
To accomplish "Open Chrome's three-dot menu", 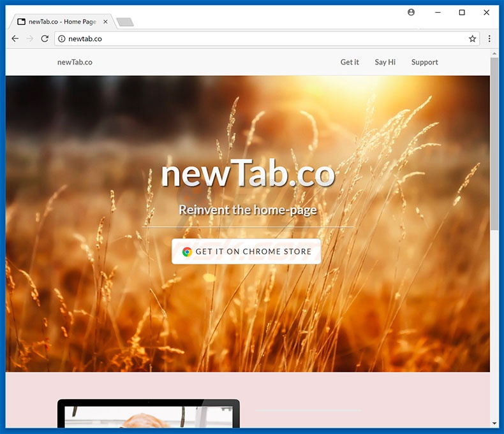I will pyautogui.click(x=489, y=39).
